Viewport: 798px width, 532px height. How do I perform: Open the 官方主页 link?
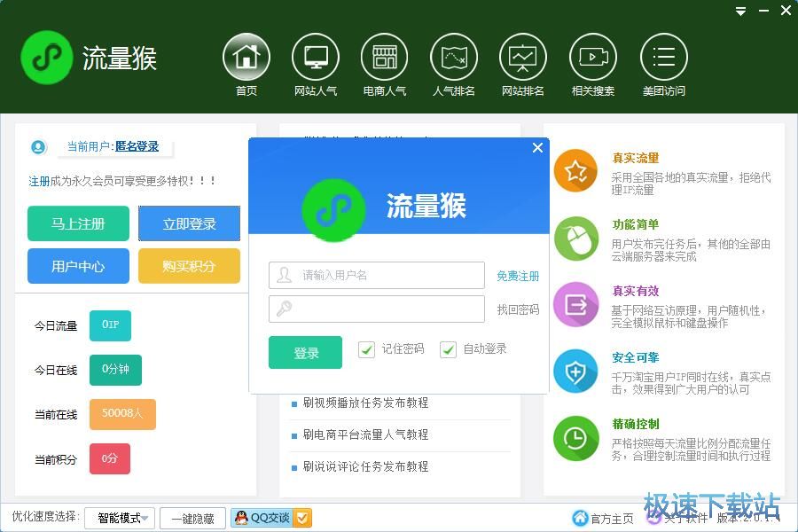pos(612,519)
